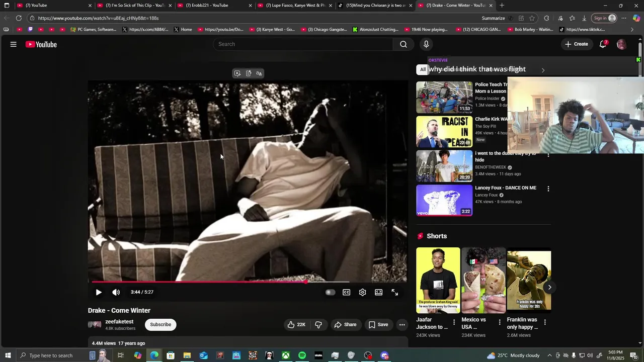
Task: Open the PC Games, Software bookmark
Action: pos(94,30)
